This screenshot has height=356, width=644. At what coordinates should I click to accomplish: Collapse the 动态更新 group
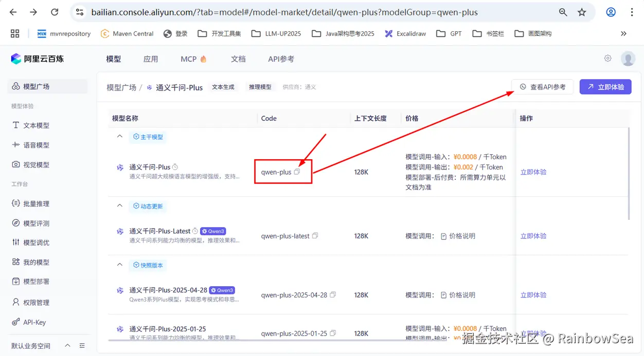[x=120, y=206]
